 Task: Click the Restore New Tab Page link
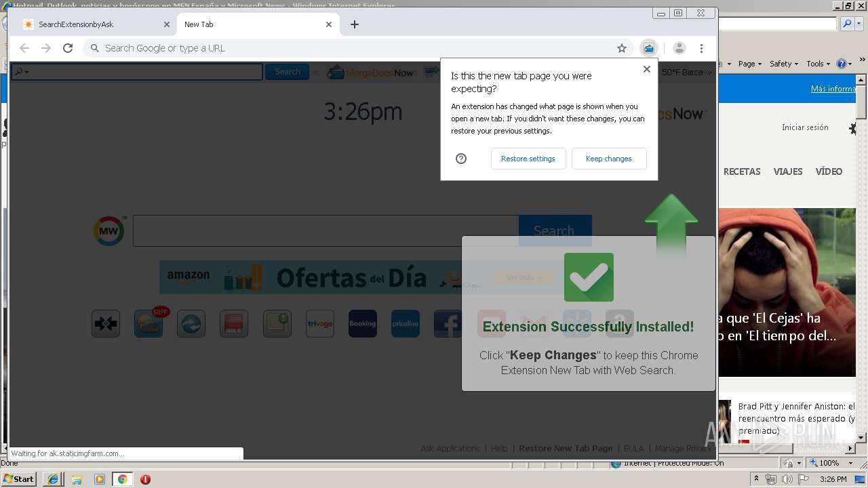click(566, 449)
